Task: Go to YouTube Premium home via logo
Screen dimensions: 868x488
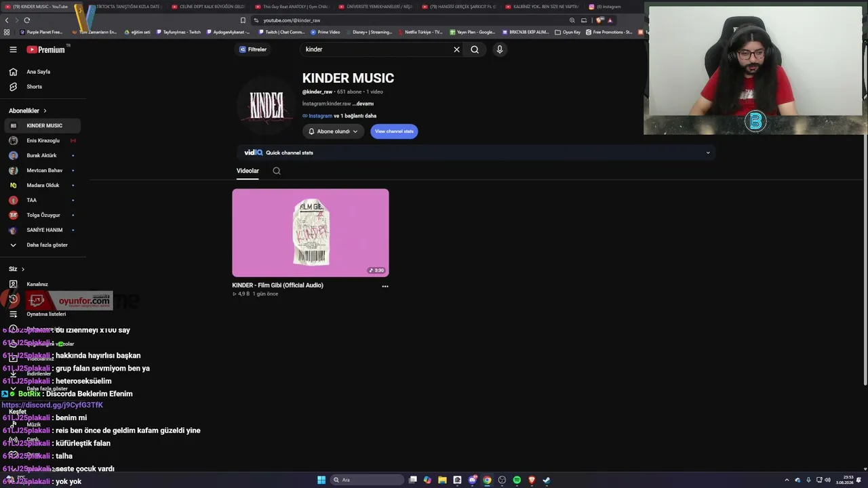Action: tap(46, 49)
